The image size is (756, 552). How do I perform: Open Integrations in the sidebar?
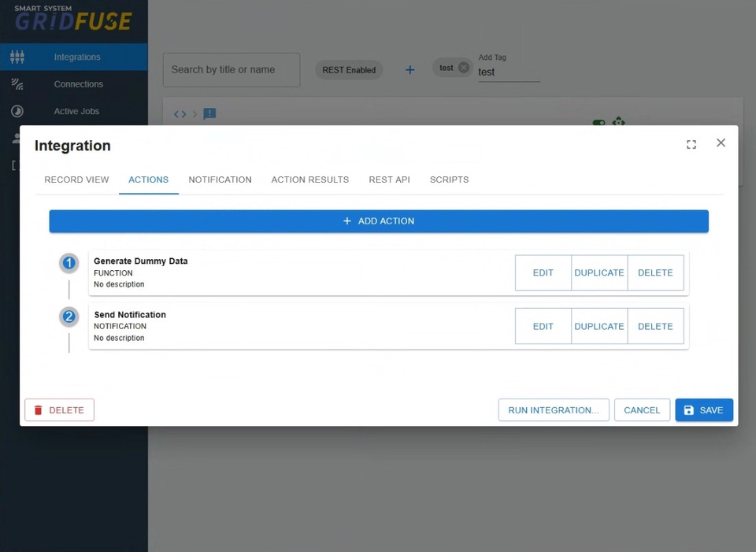(74, 57)
